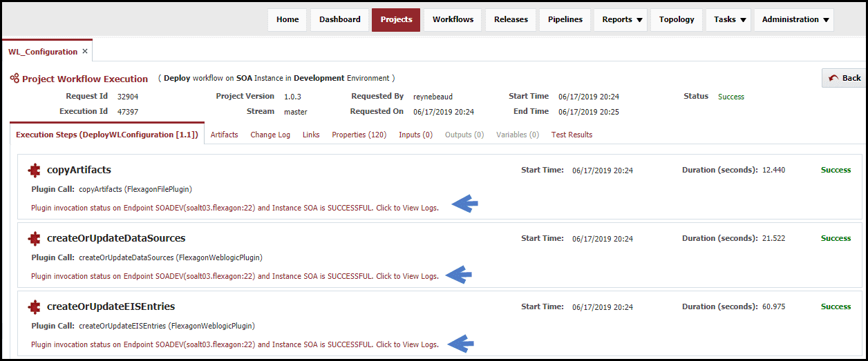Image resolution: width=868 pixels, height=361 pixels.
Task: Open the Workflows menu item
Action: pos(453,19)
